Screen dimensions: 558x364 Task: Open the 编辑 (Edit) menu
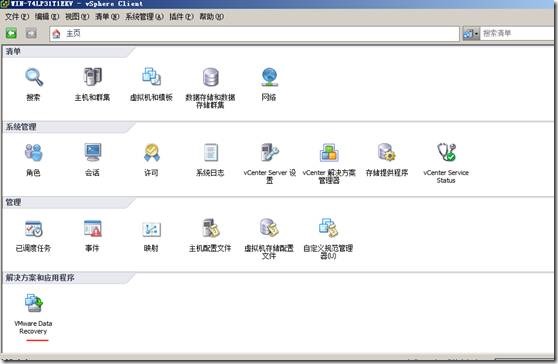[x=47, y=17]
